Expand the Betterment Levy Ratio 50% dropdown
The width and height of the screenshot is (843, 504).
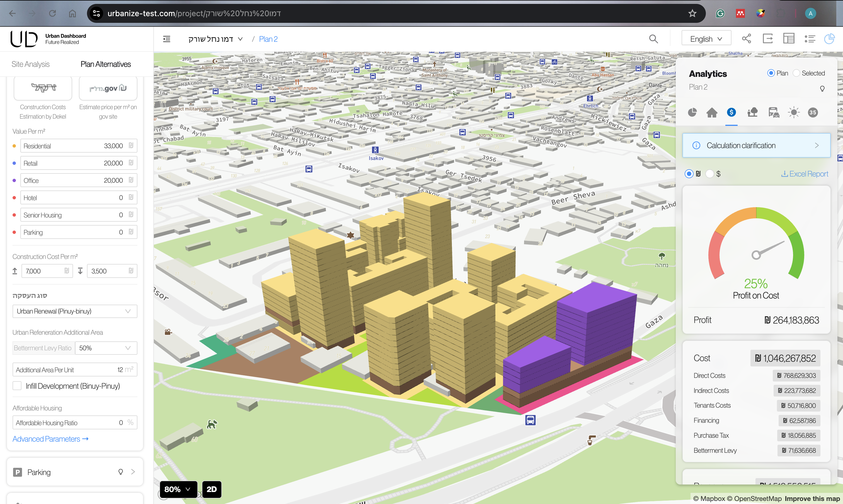[106, 348]
